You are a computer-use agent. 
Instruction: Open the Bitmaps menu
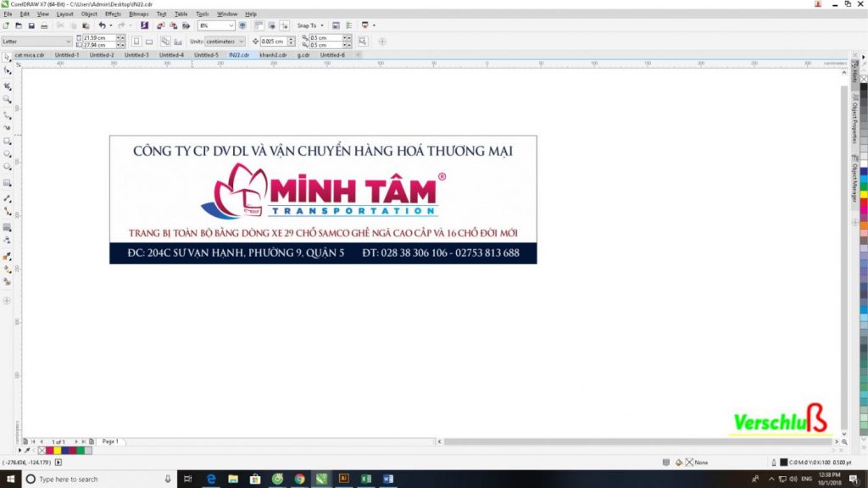[x=138, y=14]
